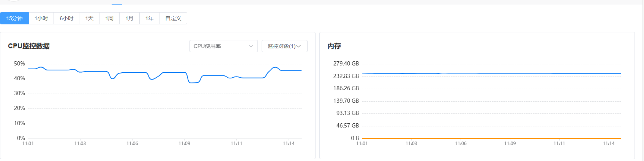This screenshot has width=644, height=161.
Task: Expand the 监控对象(1) dropdown
Action: 284,46
